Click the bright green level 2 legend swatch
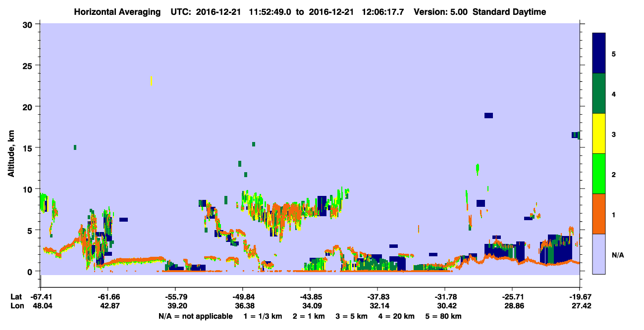 coord(599,174)
